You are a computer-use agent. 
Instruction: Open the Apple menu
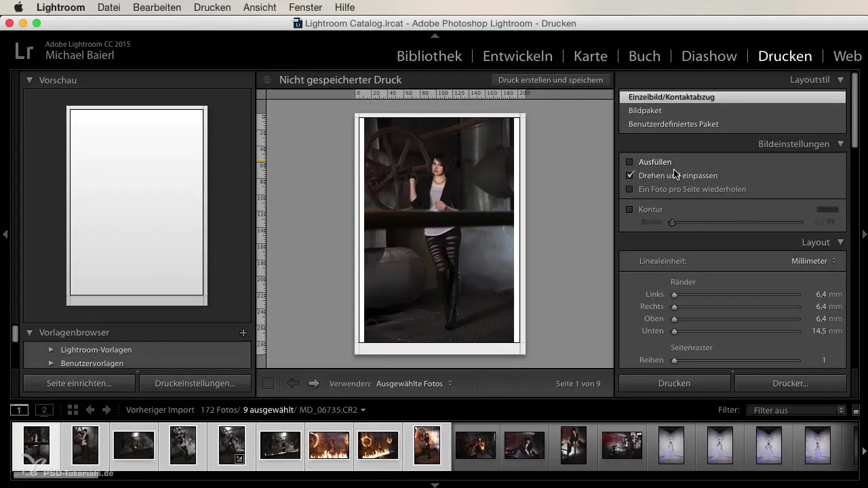coord(18,7)
